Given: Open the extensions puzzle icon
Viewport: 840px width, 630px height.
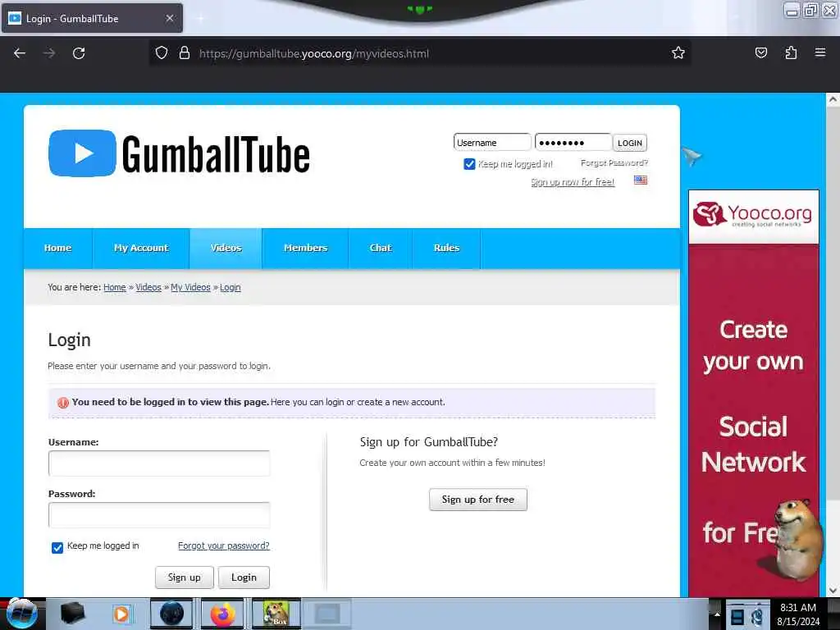Looking at the screenshot, I should click(x=791, y=52).
